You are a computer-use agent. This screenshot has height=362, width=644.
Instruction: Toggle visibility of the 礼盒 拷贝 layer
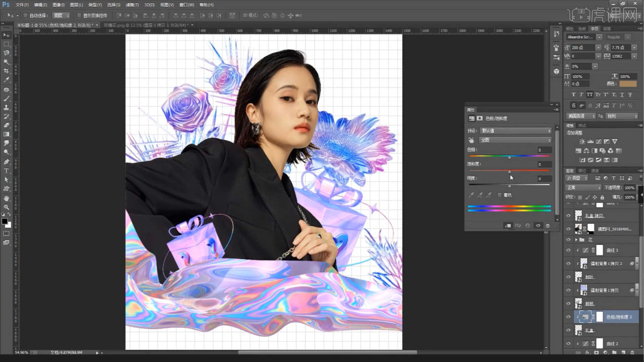(x=568, y=216)
